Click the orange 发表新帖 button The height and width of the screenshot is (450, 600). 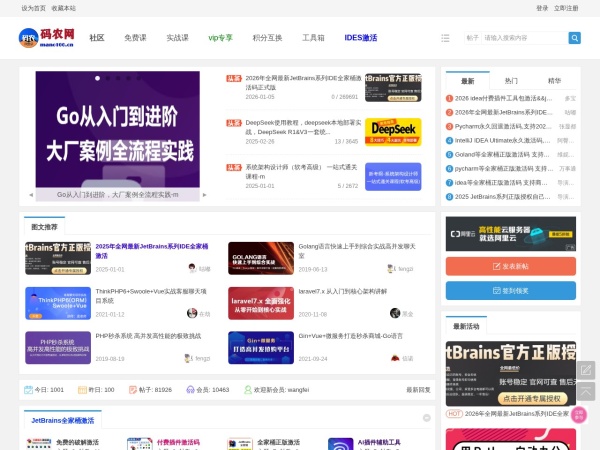tap(510, 266)
